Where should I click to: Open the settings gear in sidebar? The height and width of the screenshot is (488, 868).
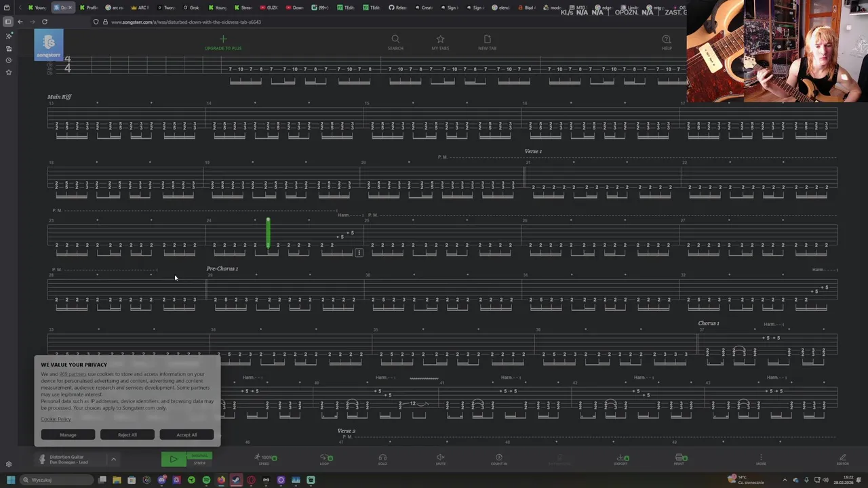coord(8,464)
